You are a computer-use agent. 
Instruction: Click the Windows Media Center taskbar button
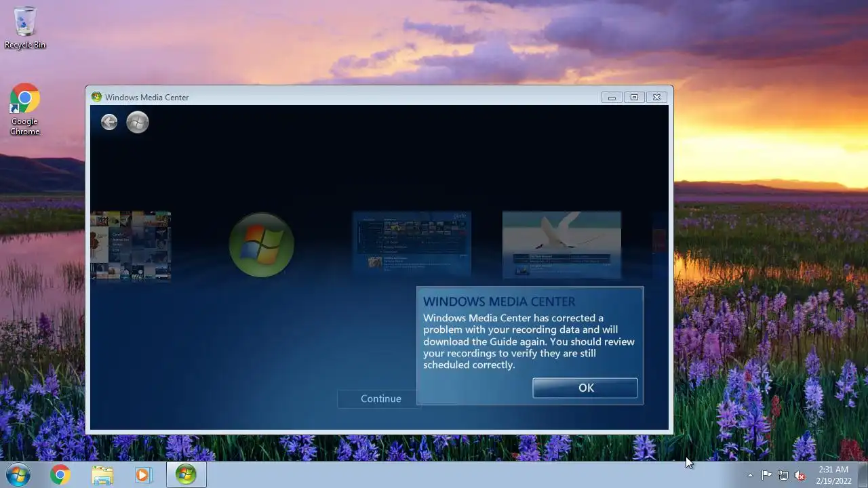186,475
